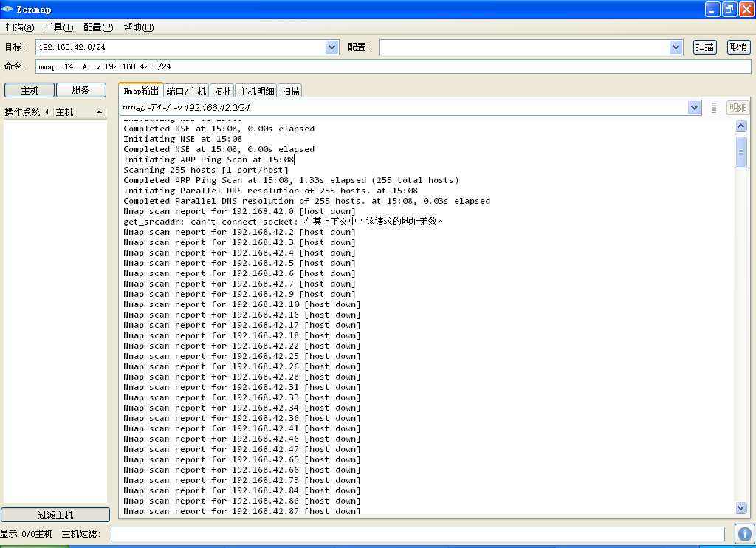Click 'Completed ARP Ping Scan' output line
The width and height of the screenshot is (756, 548).
click(291, 180)
